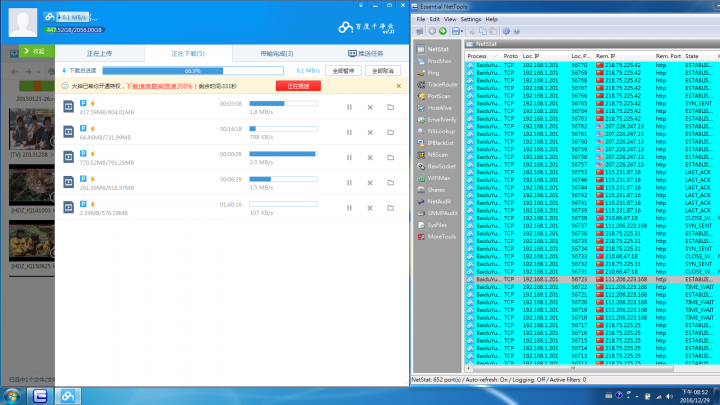Open the Help menu

pyautogui.click(x=491, y=19)
